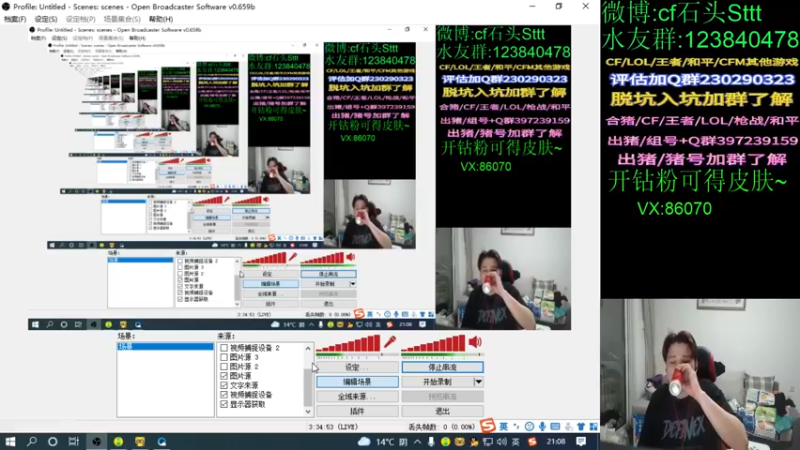Mute the microphone using the red mic icon
Viewport: 800px width, 450px height.
pyautogui.click(x=390, y=342)
